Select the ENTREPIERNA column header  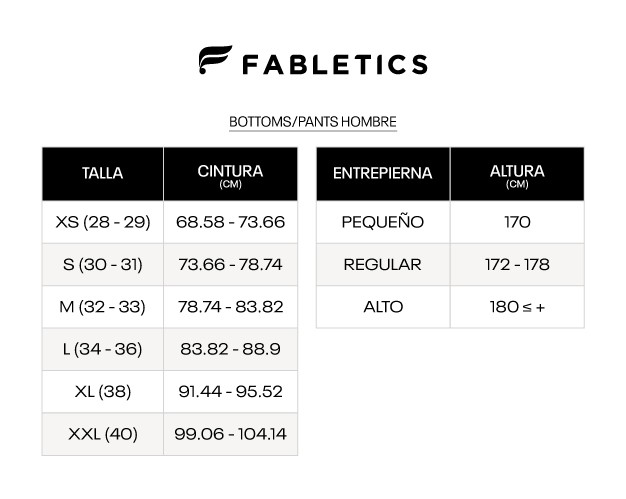382,174
